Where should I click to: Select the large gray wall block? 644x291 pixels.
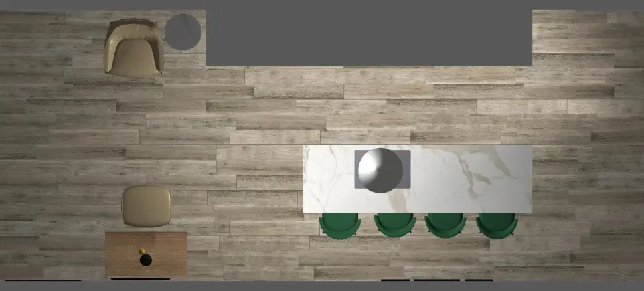tap(369, 37)
